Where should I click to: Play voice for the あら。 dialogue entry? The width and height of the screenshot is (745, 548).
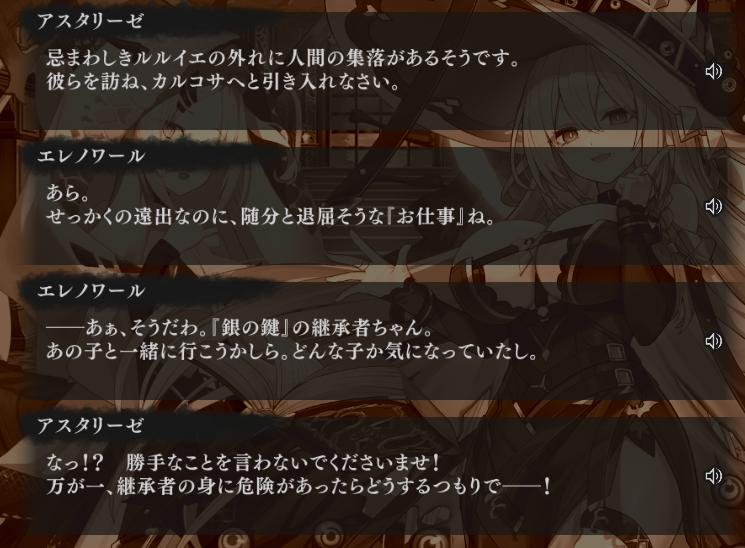click(x=713, y=206)
